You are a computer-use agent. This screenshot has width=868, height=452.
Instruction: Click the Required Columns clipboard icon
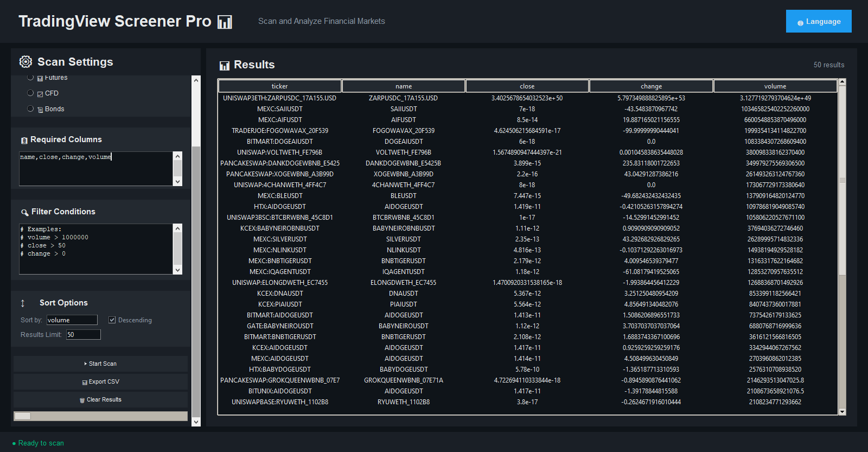(x=24, y=141)
